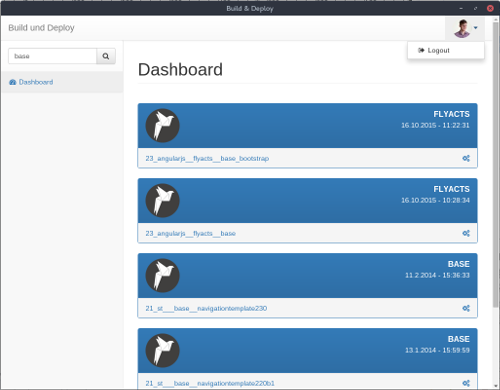The image size is (500, 390).
Task: Select Logout from user menu
Action: point(446,50)
